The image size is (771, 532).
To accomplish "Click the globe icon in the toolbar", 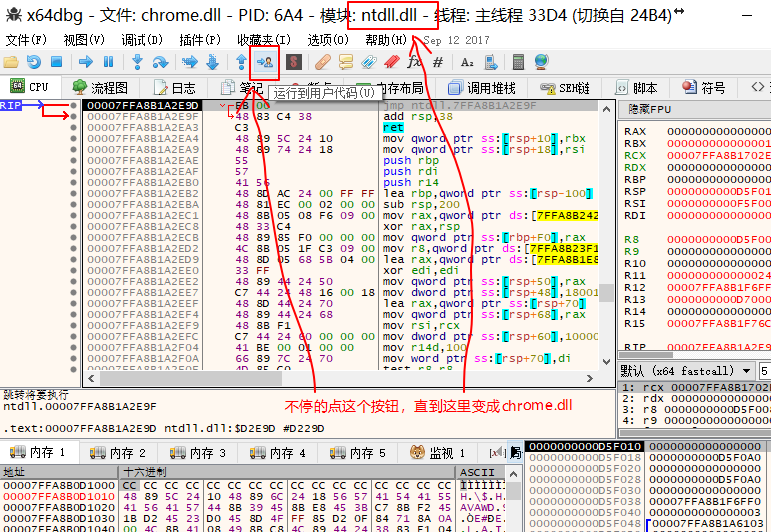I will [x=541, y=62].
